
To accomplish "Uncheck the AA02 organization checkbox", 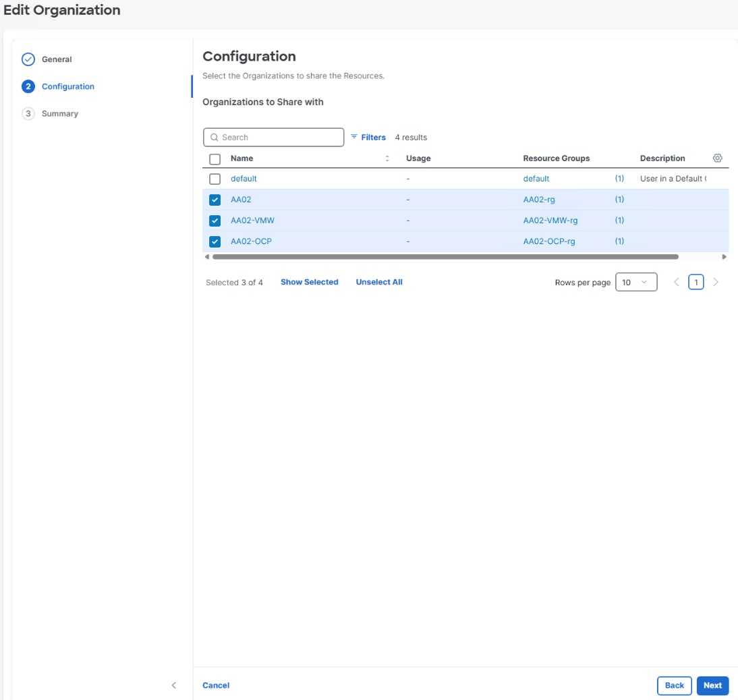I will 215,200.
